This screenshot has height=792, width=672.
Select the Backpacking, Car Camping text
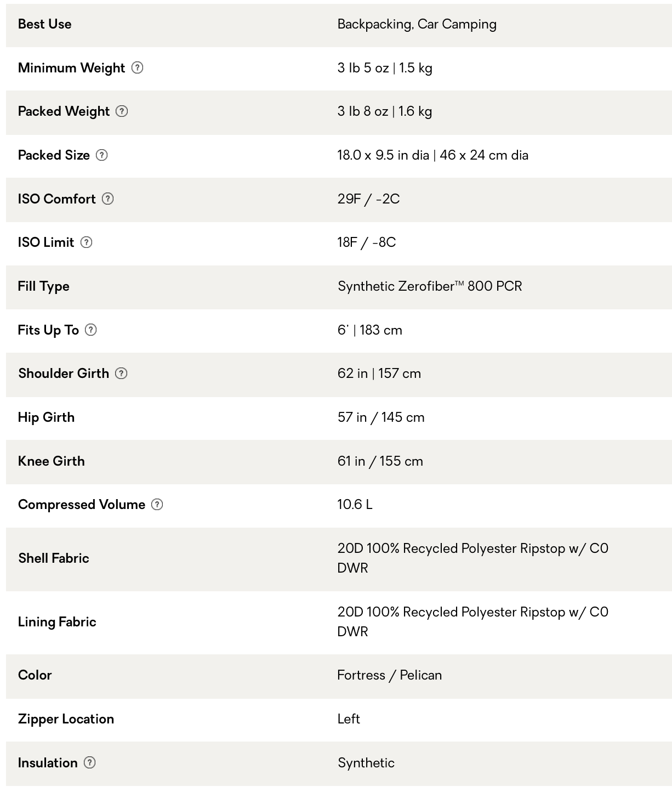point(417,24)
